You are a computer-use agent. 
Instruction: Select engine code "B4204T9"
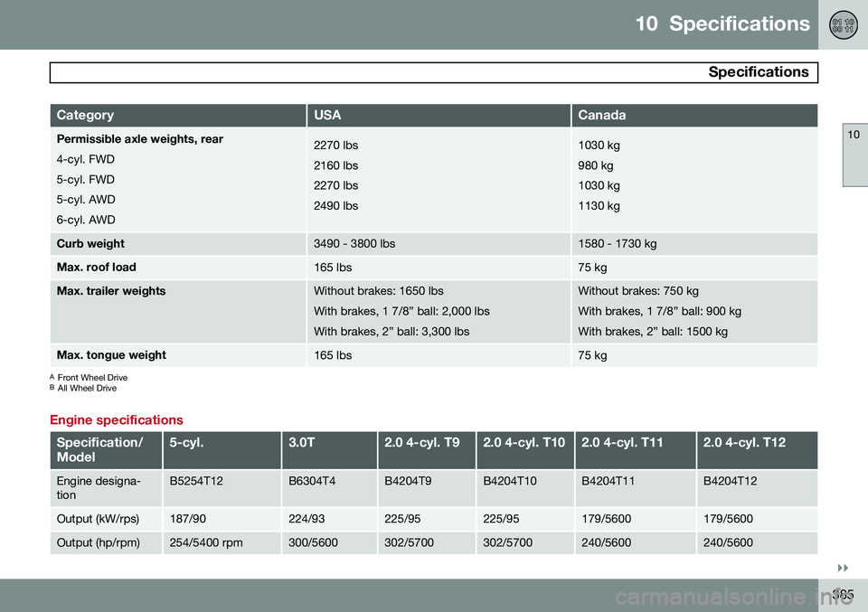coord(408,482)
